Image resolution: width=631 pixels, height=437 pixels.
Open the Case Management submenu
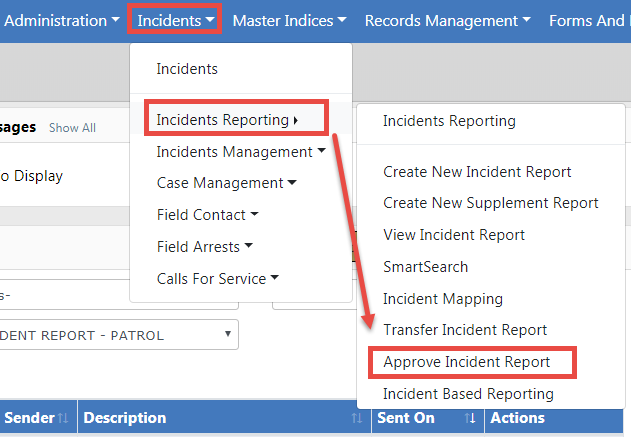(x=226, y=183)
